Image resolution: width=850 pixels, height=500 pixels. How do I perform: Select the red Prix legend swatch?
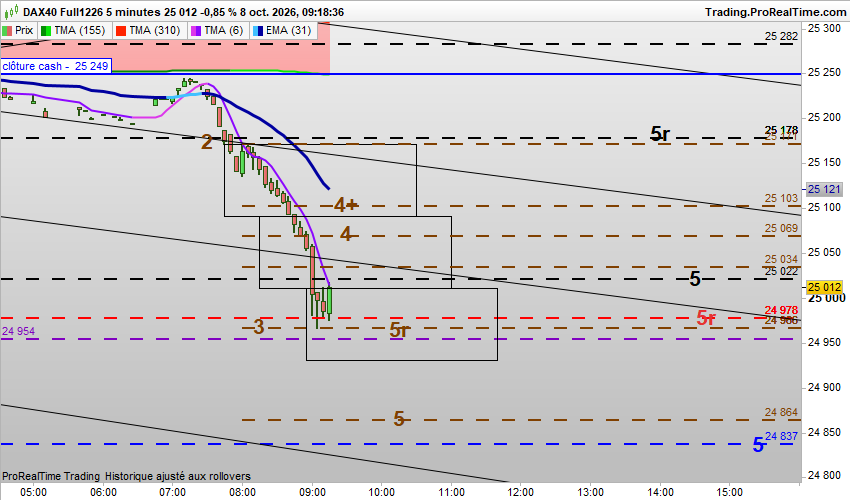pos(7,30)
